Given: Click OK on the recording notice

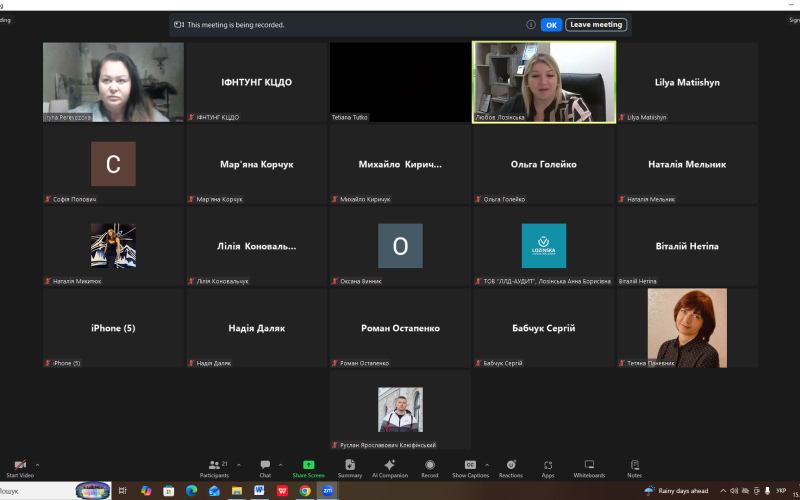Looking at the screenshot, I should point(552,24).
